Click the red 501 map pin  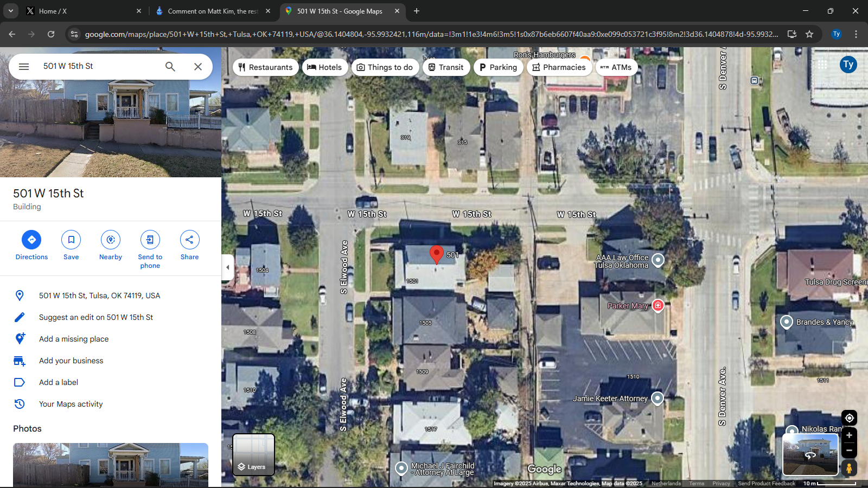(436, 254)
